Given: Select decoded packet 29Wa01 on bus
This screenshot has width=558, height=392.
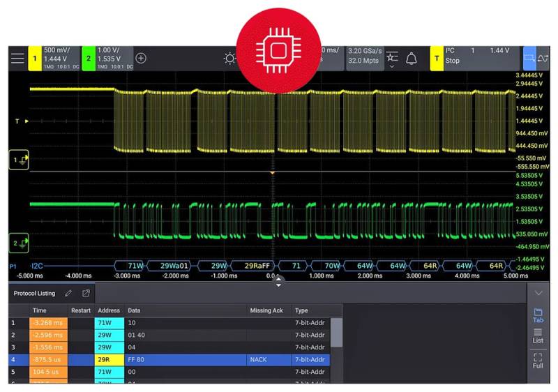Looking at the screenshot, I should [169, 266].
